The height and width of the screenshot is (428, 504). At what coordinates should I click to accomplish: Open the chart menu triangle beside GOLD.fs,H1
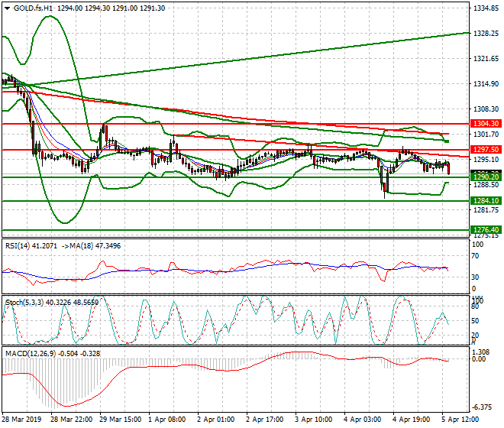click(7, 8)
